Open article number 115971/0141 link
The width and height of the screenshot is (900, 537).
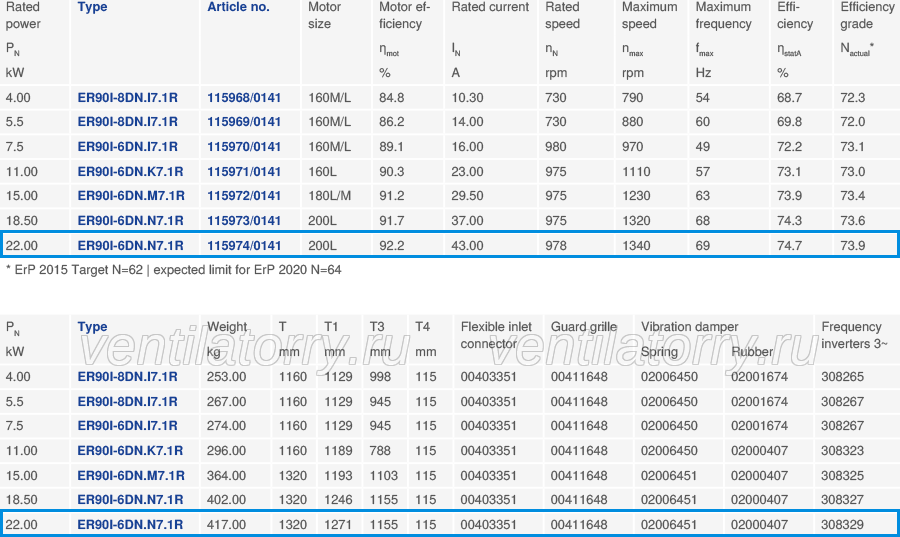(244, 172)
